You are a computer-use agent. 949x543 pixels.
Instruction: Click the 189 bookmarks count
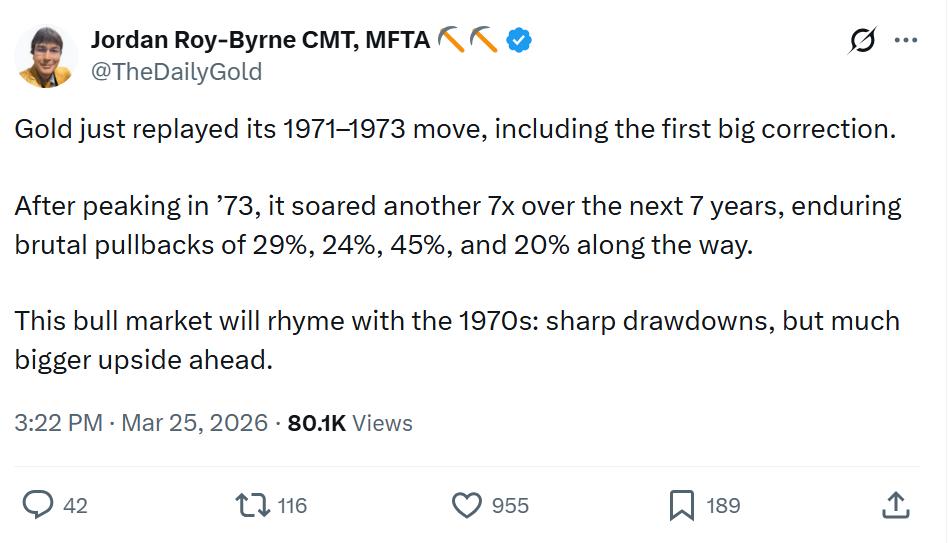723,506
